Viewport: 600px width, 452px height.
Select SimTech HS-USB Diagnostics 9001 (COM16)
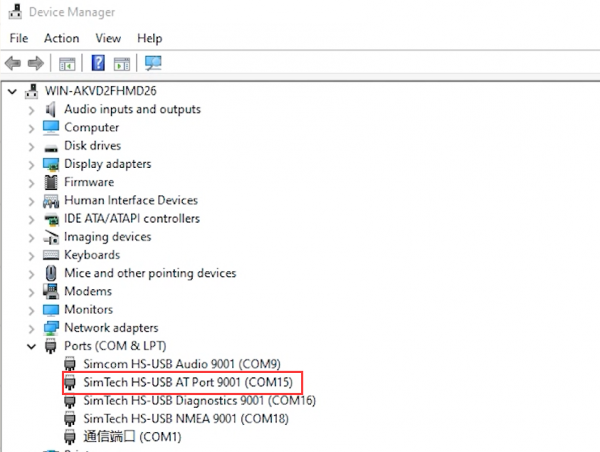199,400
